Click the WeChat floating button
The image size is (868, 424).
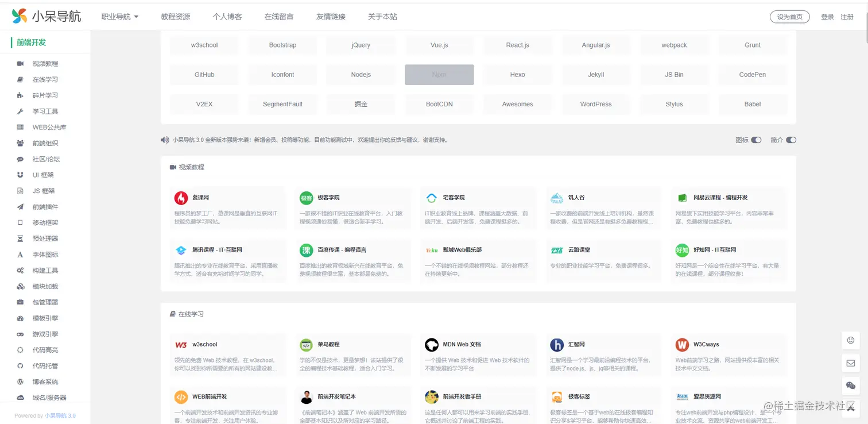tap(851, 386)
